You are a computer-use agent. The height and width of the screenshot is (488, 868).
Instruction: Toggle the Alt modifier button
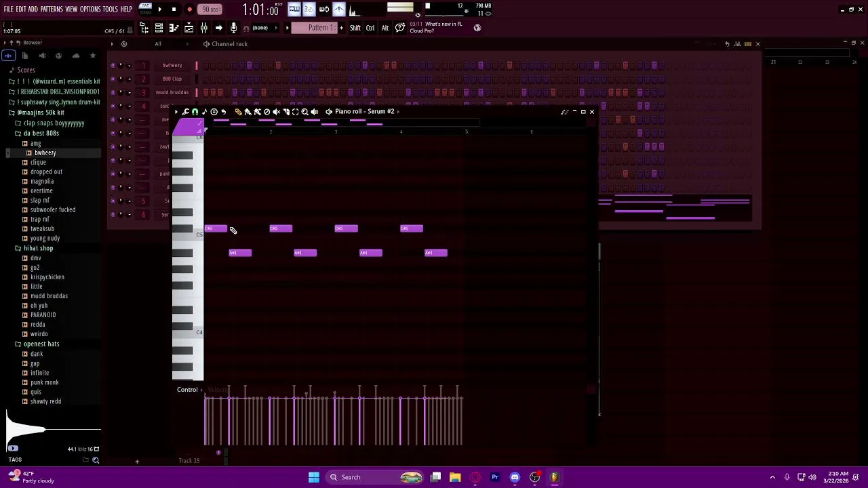click(385, 28)
